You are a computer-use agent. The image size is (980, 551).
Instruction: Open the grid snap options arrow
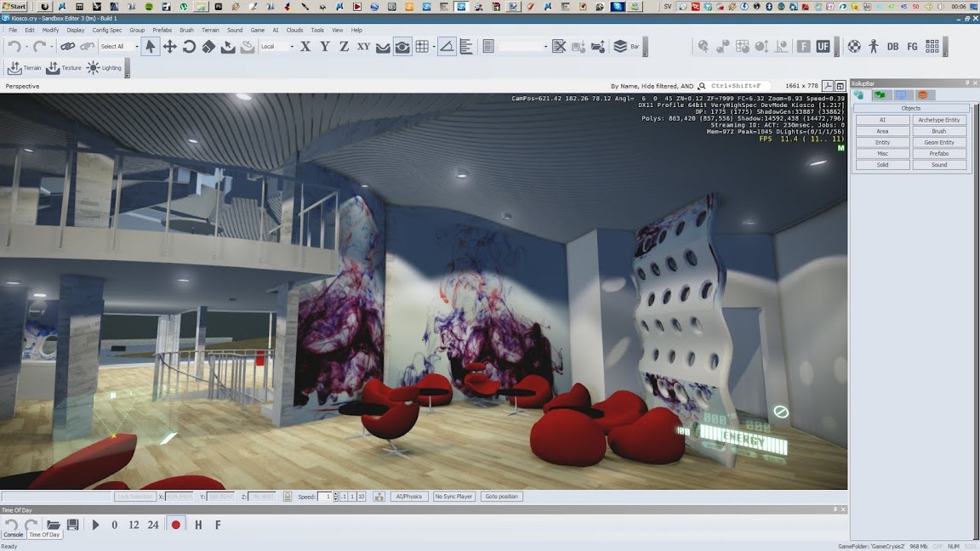coord(434,47)
